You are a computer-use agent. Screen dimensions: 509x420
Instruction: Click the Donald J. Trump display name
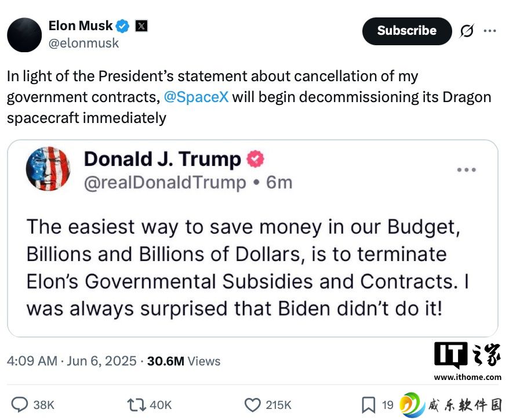tap(163, 159)
